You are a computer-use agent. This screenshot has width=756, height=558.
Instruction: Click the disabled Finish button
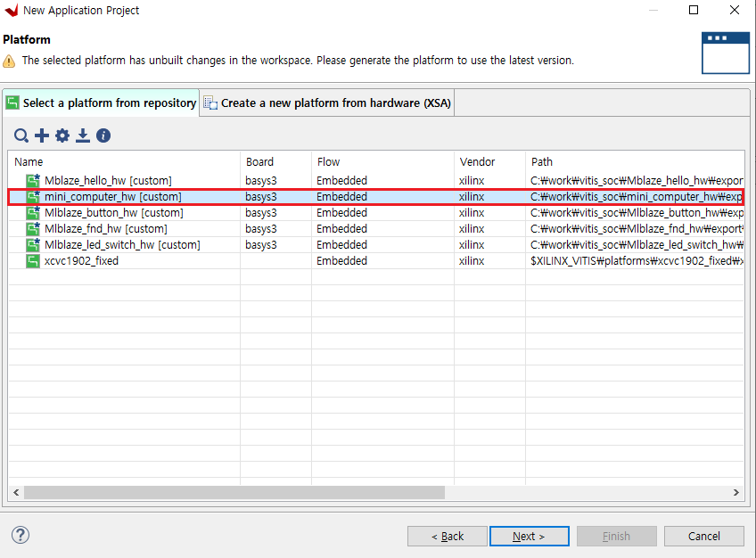[x=617, y=537]
